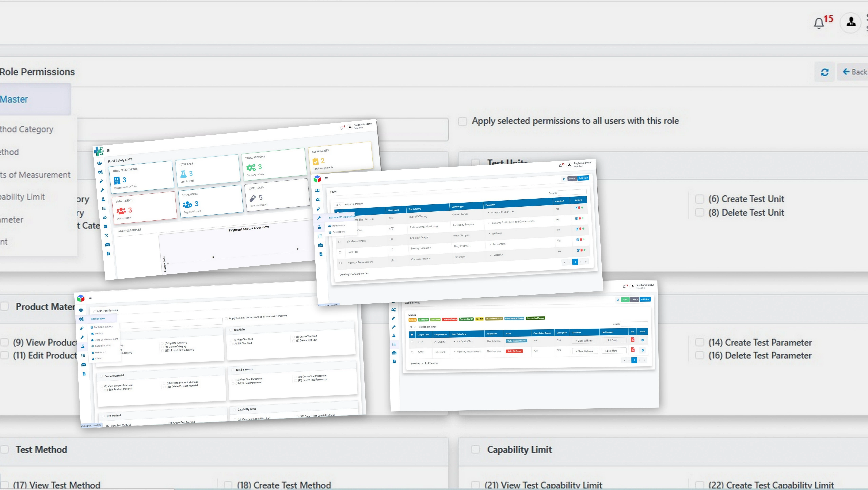Select the large Master tab under Role Permissions
This screenshot has height=490, width=868.
click(14, 99)
